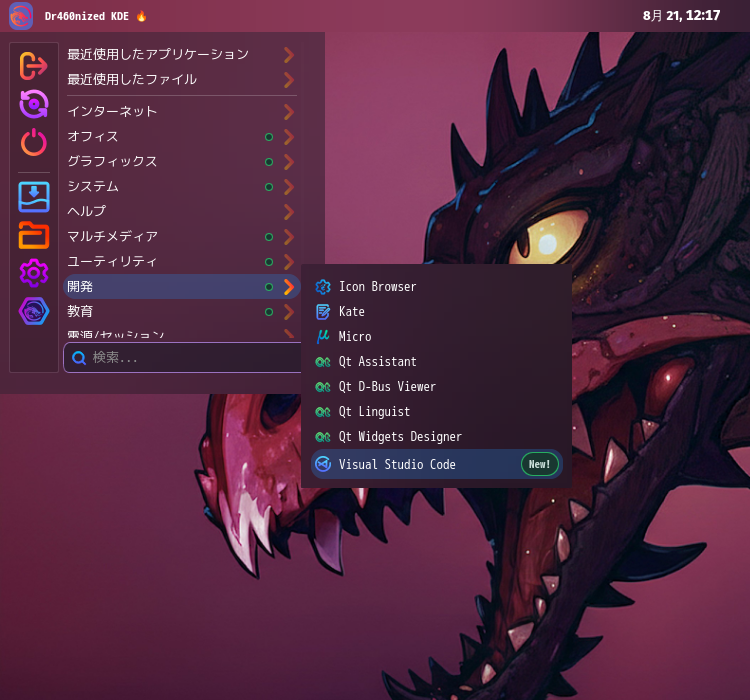Viewport: 750px width, 700px height.
Task: Launch Icon Browser entry
Action: [436, 287]
